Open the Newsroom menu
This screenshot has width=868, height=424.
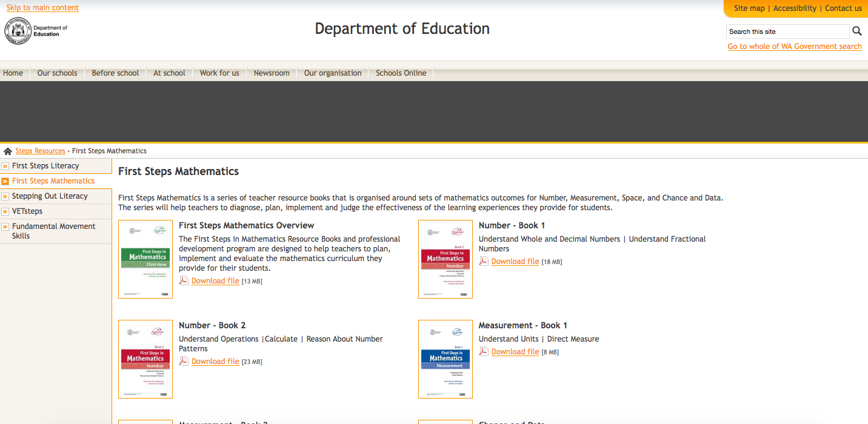[x=272, y=73]
